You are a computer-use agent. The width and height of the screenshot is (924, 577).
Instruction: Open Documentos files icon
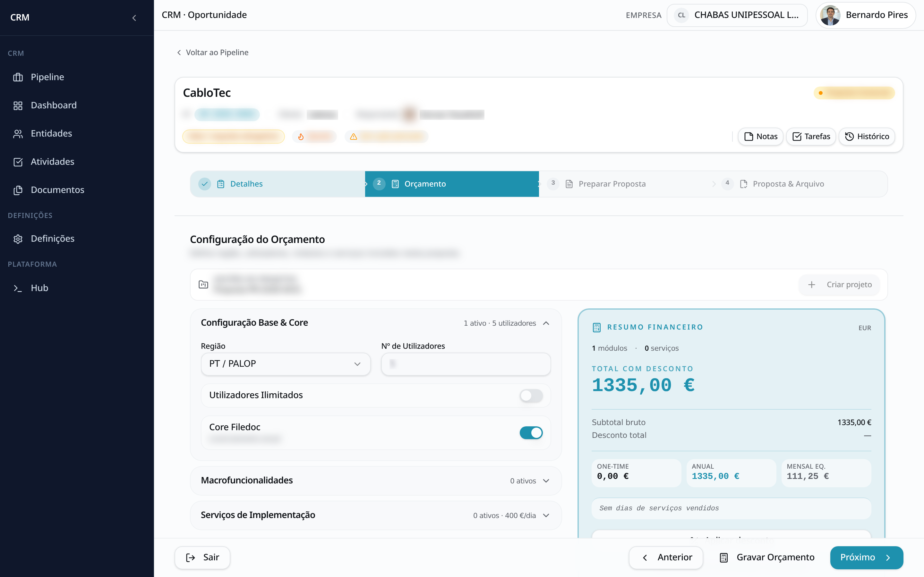pyautogui.click(x=18, y=190)
